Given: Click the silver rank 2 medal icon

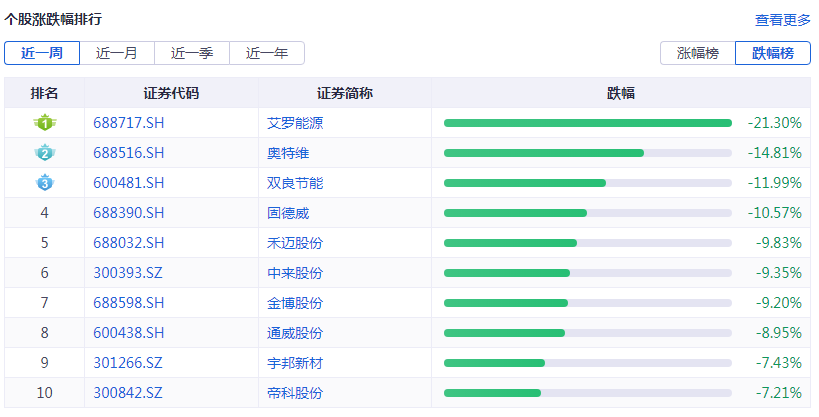Looking at the screenshot, I should 44,153.
